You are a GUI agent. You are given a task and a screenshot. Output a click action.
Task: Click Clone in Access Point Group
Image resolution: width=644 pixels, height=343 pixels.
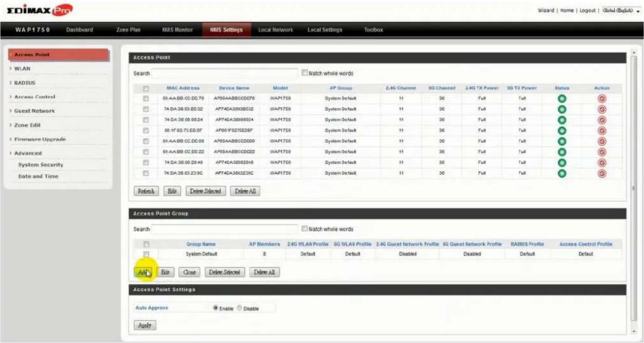tap(189, 272)
